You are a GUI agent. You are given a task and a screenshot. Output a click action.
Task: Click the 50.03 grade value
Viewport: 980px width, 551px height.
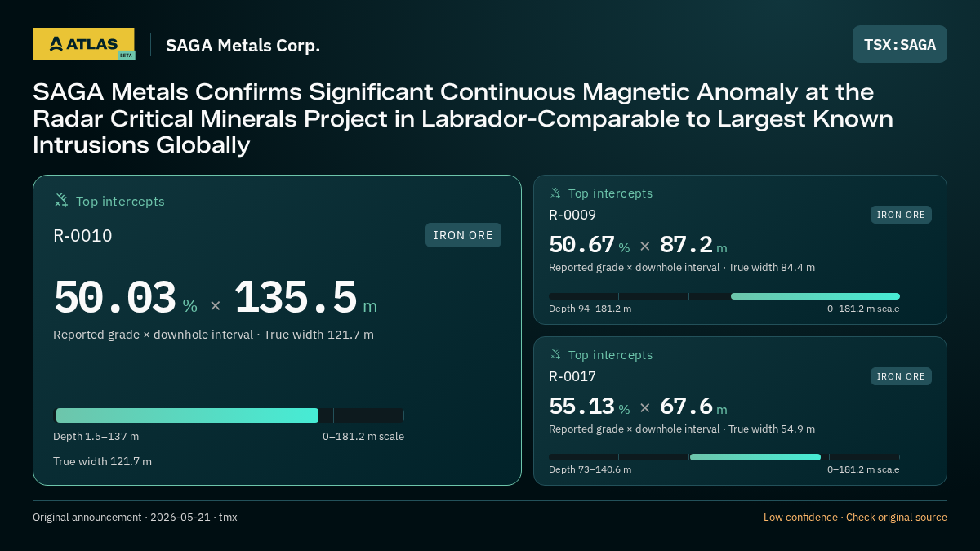[115, 298]
